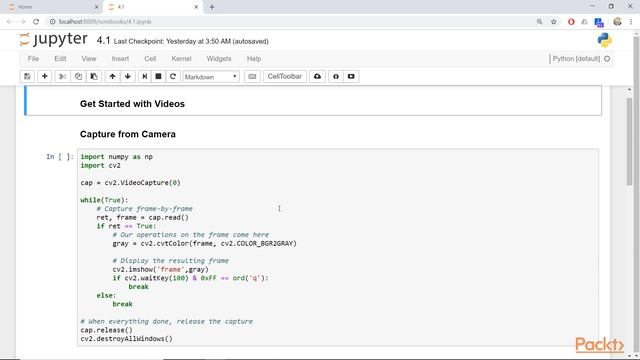Image resolution: width=640 pixels, height=360 pixels.
Task: Click the kernel idle indicator circle
Action: click(x=607, y=59)
